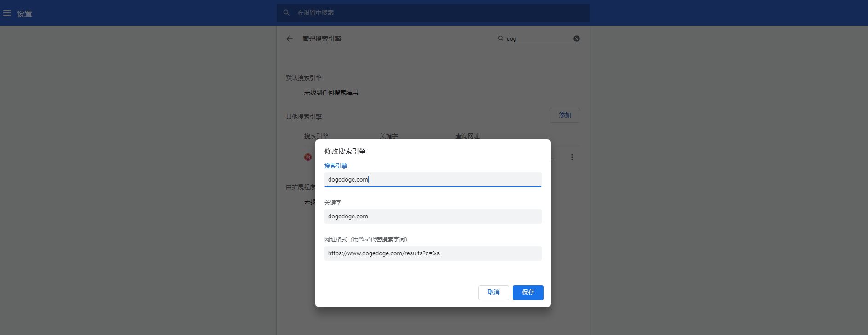Click the 其他搜索引擎 section label

click(x=304, y=117)
